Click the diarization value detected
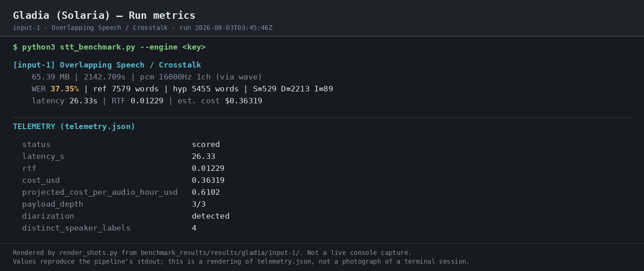This screenshot has width=644, height=271. [211, 216]
